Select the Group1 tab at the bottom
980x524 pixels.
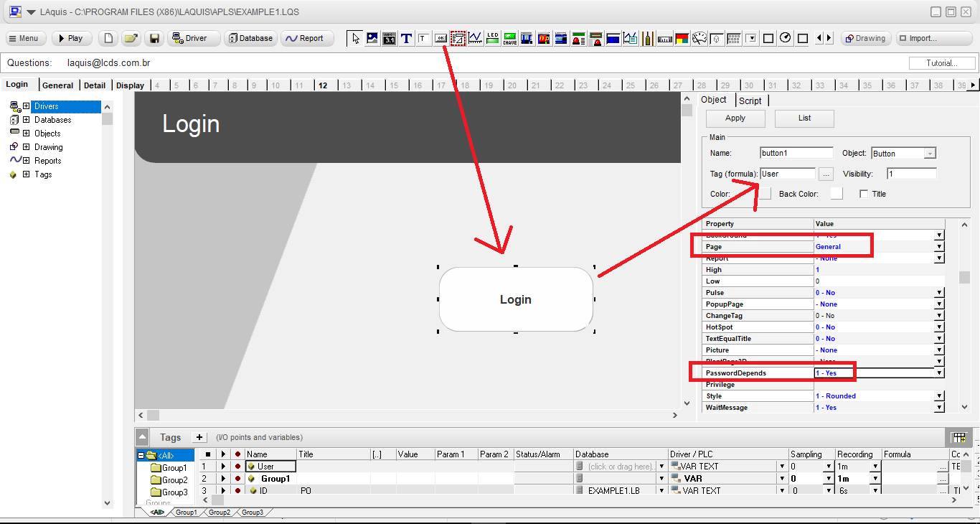coord(186,513)
